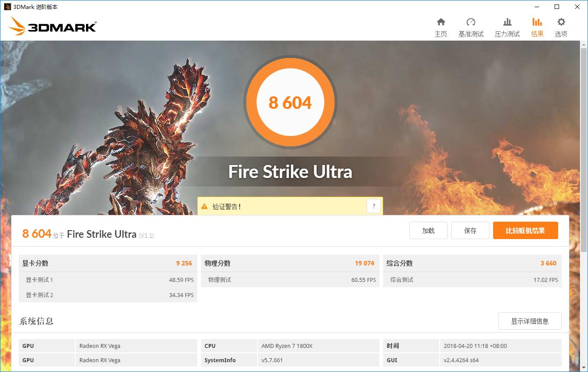
Task: Select the results bar-chart icon (结果)
Action: click(x=537, y=22)
